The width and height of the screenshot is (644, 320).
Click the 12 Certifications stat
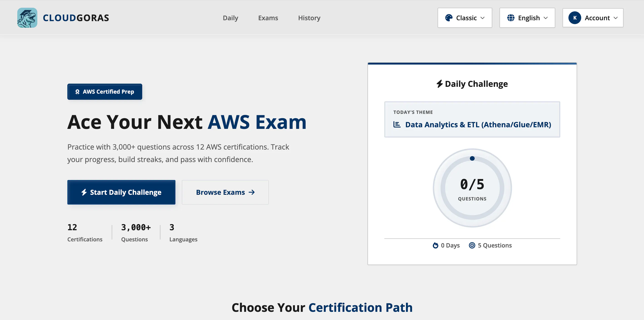point(85,233)
